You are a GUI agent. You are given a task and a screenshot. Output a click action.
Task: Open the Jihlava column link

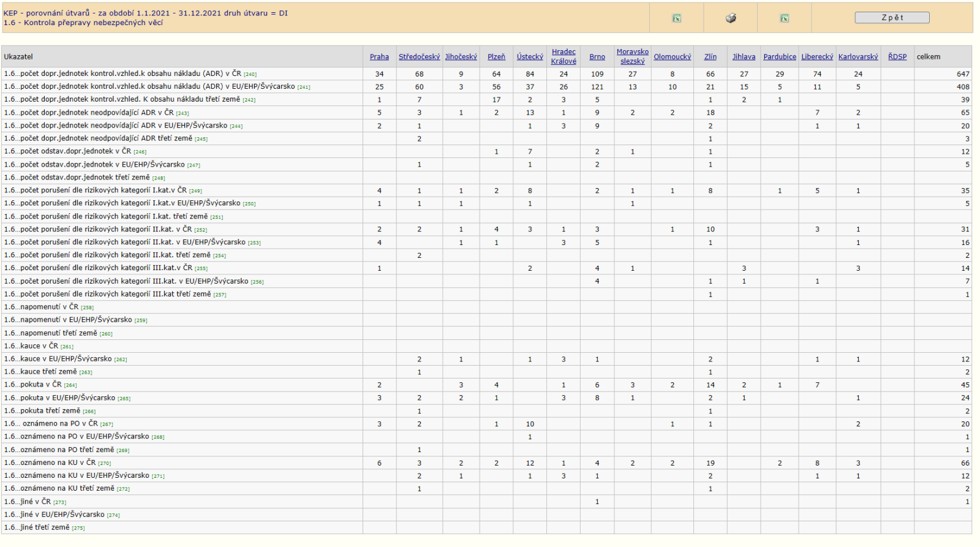pos(744,57)
